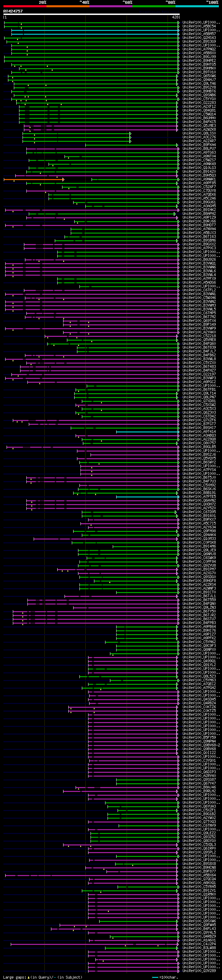Open hit UniRef100_B9S3G9

tap(199, 41)
